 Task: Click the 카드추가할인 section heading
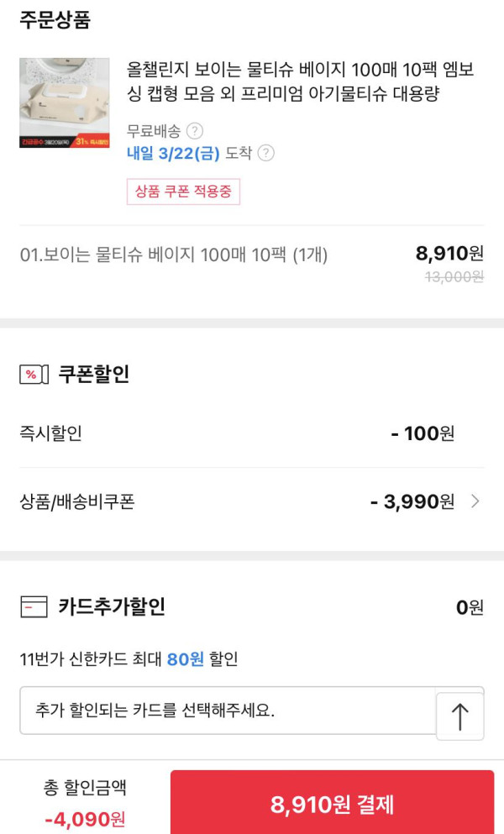pyautogui.click(x=112, y=606)
